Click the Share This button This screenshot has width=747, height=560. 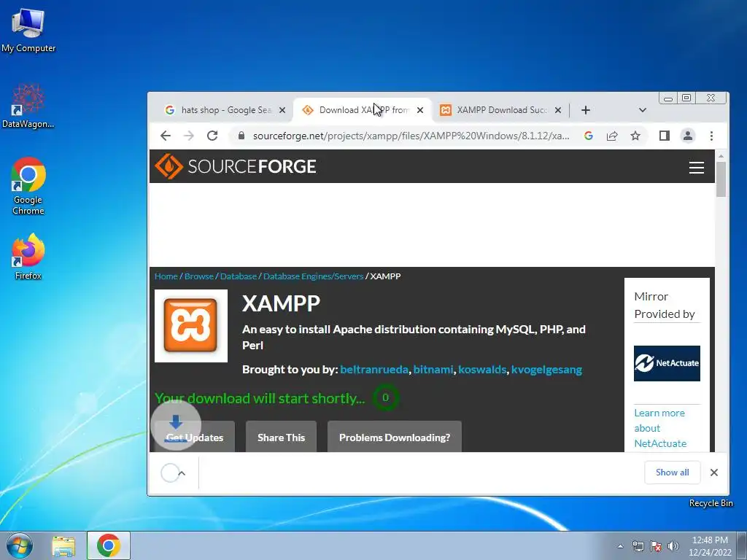281,437
